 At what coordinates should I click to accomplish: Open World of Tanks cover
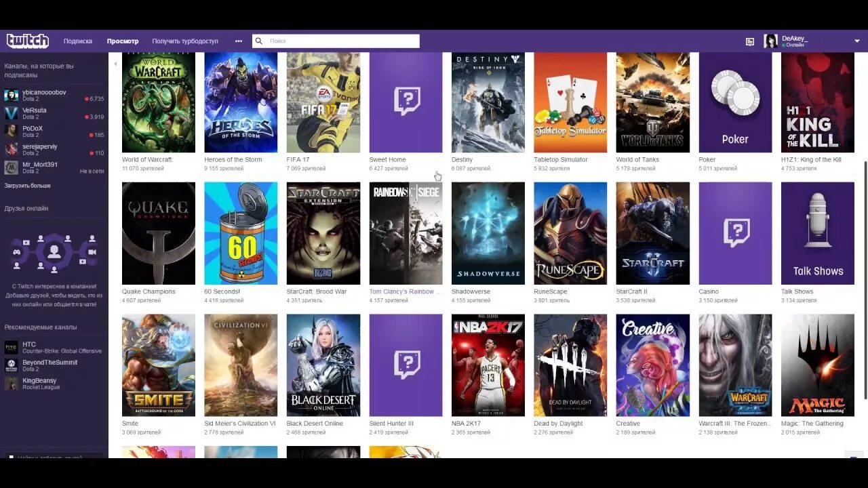click(653, 102)
